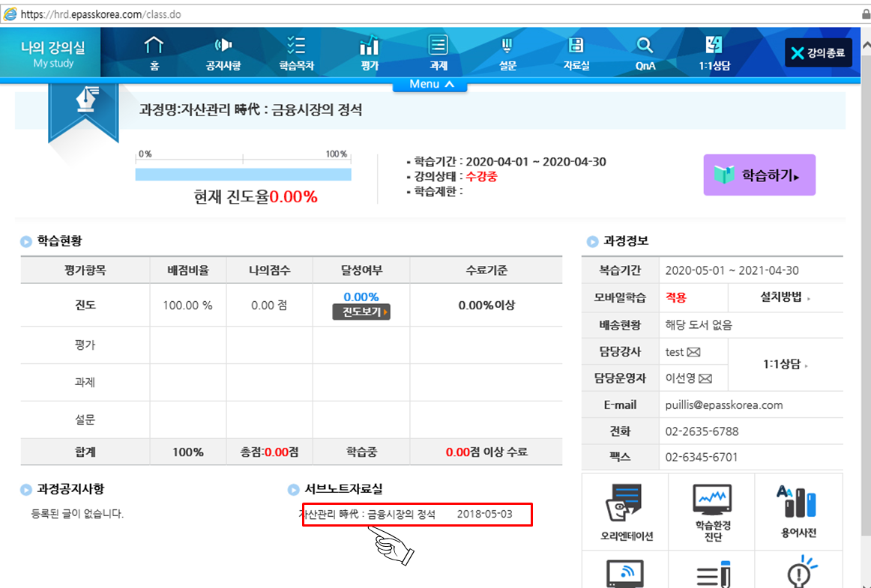Click the 홈 home icon
871x588 pixels.
(x=154, y=46)
